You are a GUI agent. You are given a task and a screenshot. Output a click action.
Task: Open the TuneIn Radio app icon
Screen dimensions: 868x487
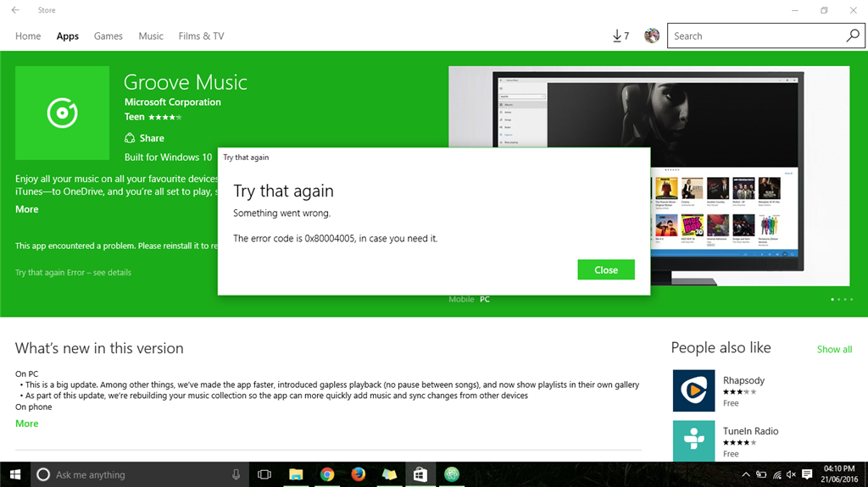[x=693, y=440]
